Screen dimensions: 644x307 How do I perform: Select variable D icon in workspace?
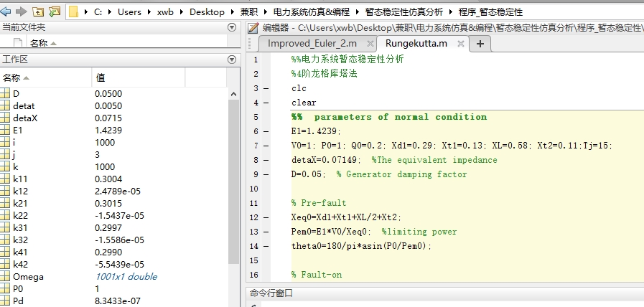click(x=4, y=93)
